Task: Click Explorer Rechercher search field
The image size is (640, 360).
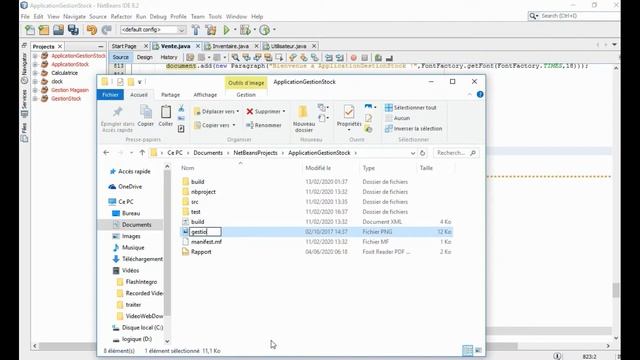Action: (456, 153)
